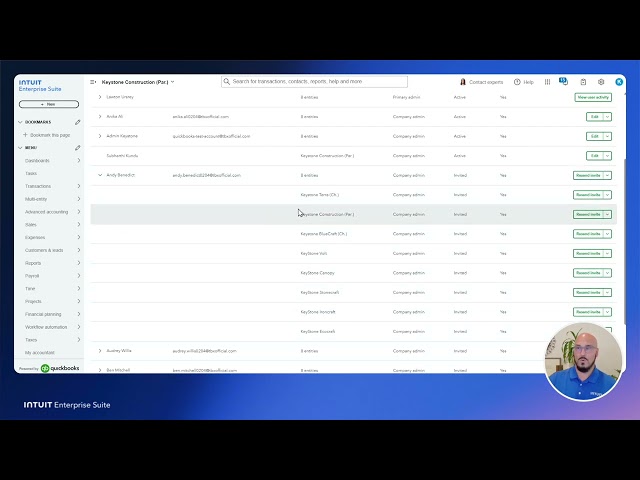Screen dimensions: 640x480
Task: Expand the Audrey Willis user row
Action: [100, 351]
